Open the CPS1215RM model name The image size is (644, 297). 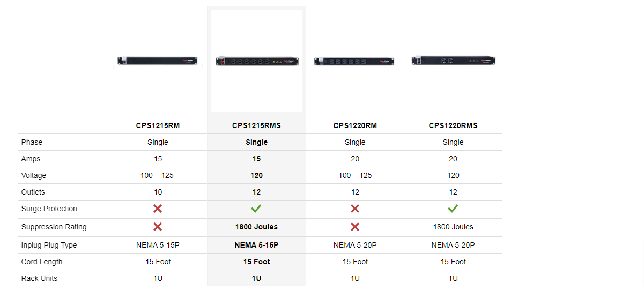coord(158,126)
